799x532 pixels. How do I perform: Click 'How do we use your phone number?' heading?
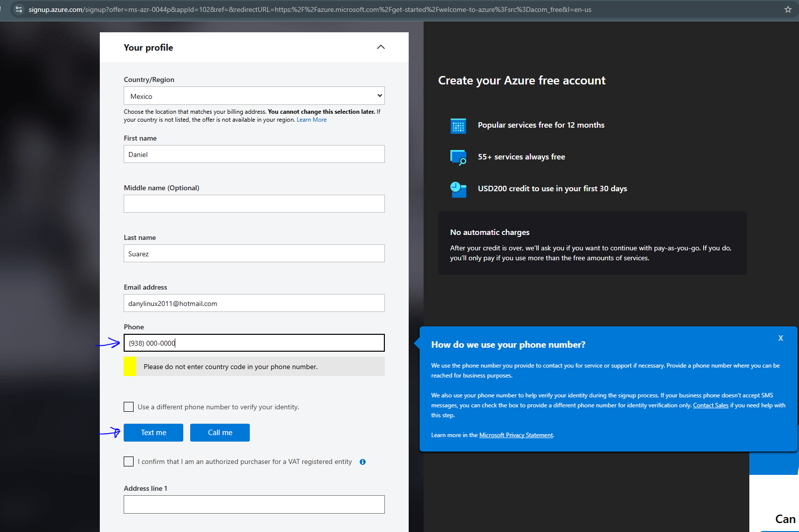508,345
